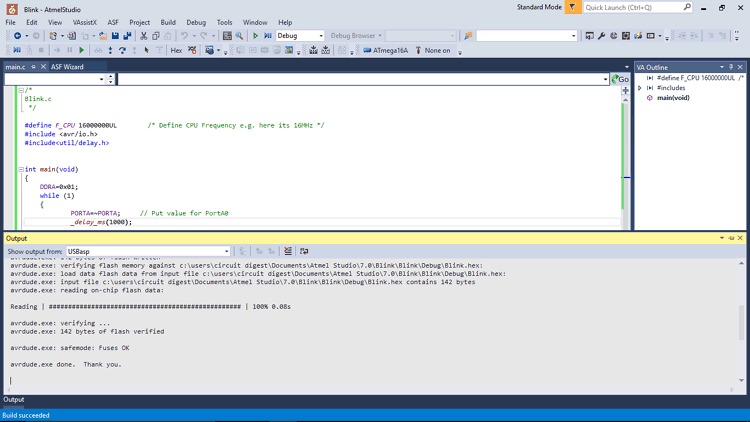The width and height of the screenshot is (750, 422).
Task: Pin the VA Outline panel
Action: [x=731, y=67]
